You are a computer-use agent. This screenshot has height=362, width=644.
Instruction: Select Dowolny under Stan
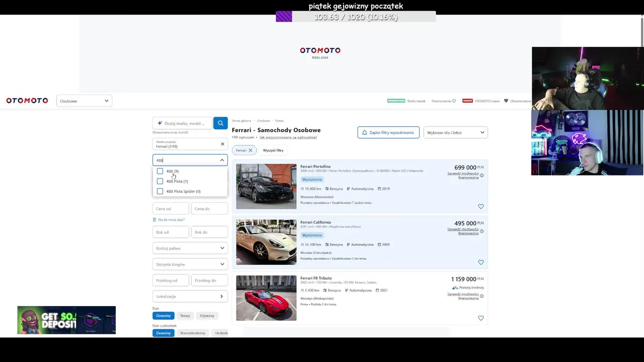(164, 316)
